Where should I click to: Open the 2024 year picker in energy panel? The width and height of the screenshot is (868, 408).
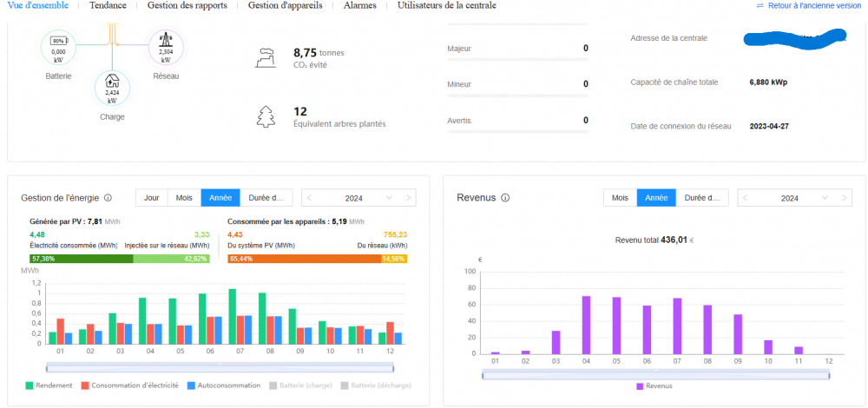354,198
